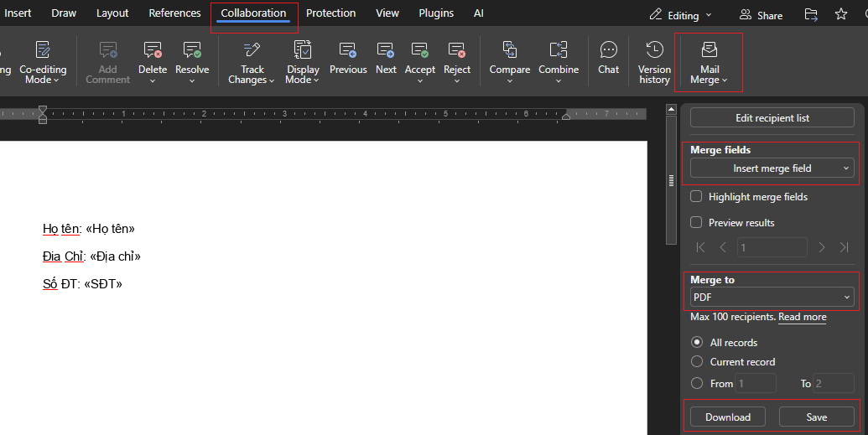Click the «SĐT» merge field
Screen dimensions: 868x435
point(103,284)
